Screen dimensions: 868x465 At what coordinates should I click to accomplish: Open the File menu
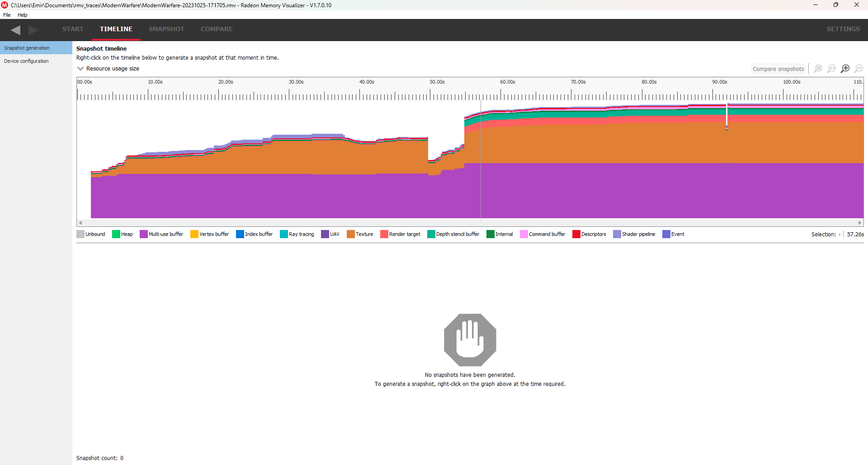point(7,15)
